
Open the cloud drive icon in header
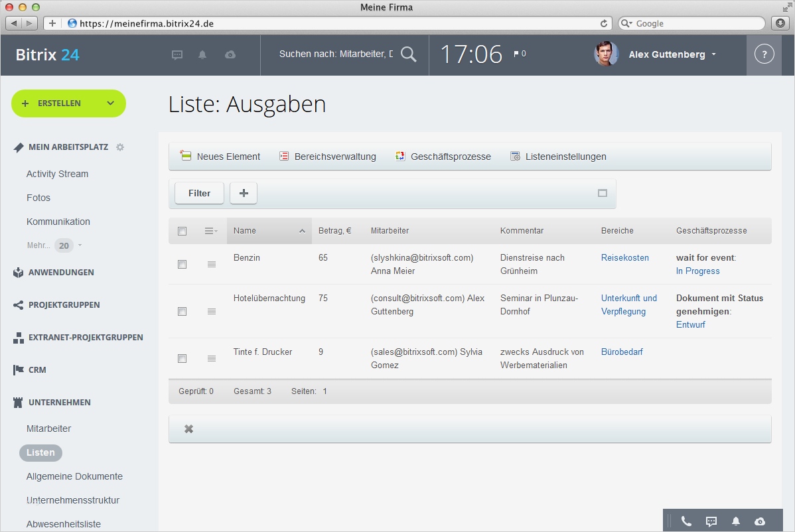230,54
